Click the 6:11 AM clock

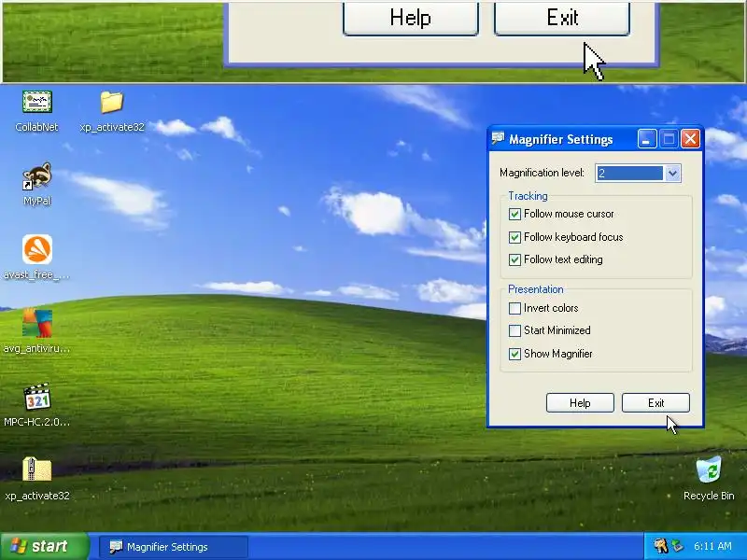coord(712,546)
